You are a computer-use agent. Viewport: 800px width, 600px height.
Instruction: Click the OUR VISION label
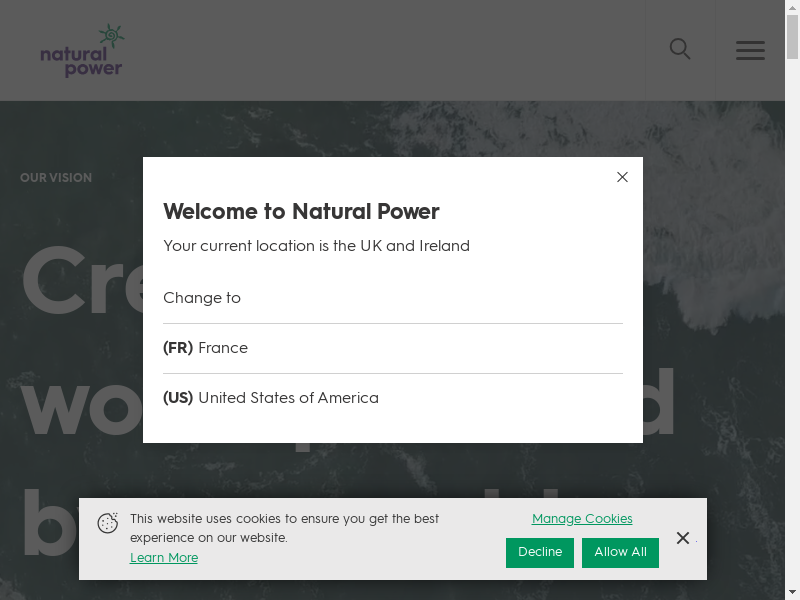point(56,178)
